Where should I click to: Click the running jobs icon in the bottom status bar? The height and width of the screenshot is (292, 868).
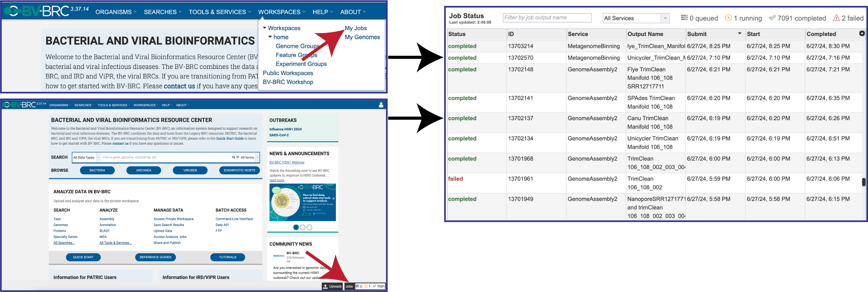366,286
